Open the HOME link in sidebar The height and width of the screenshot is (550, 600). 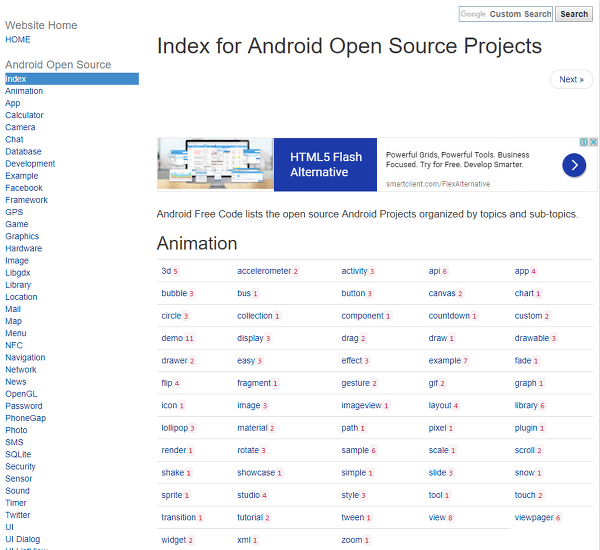(x=18, y=39)
